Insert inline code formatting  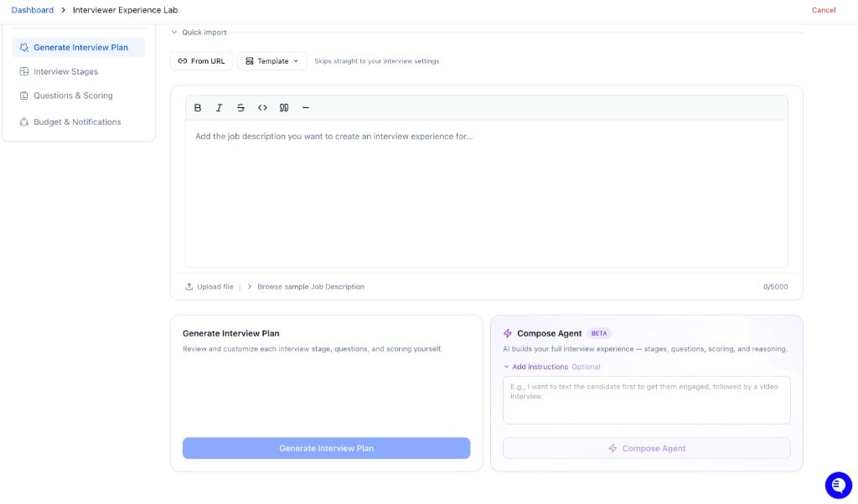(262, 108)
